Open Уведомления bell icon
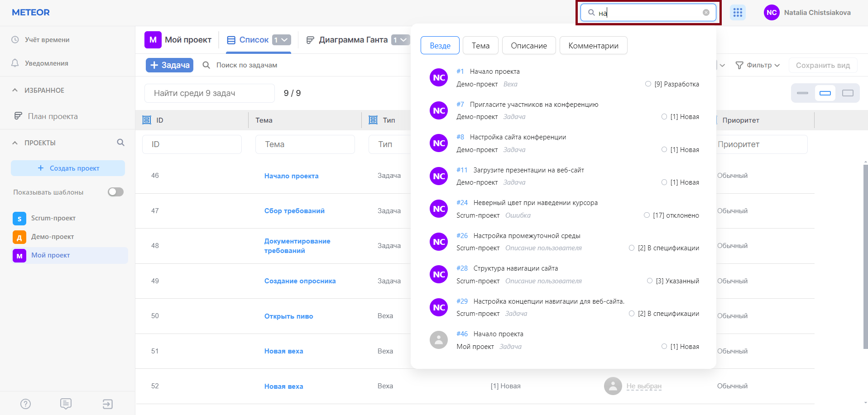This screenshot has width=868, height=415. pos(15,63)
